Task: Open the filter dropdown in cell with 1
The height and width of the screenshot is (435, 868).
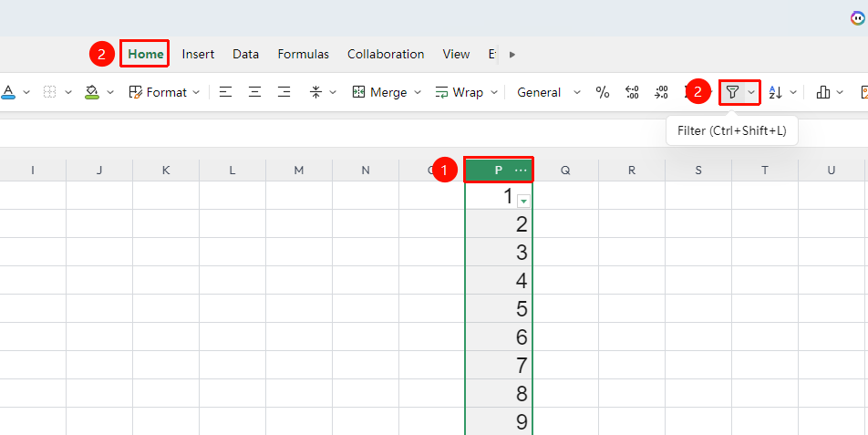Action: (x=523, y=202)
